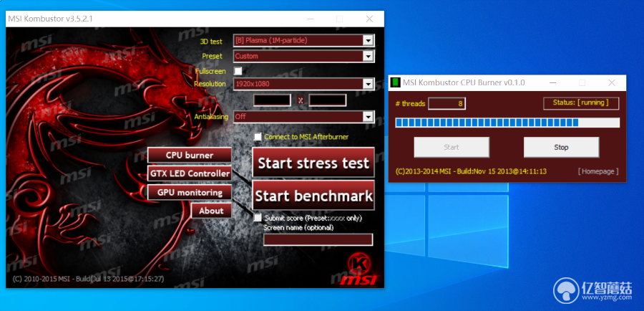The width and height of the screenshot is (644, 311).
Task: Expand the 3D test dropdown
Action: [x=368, y=40]
